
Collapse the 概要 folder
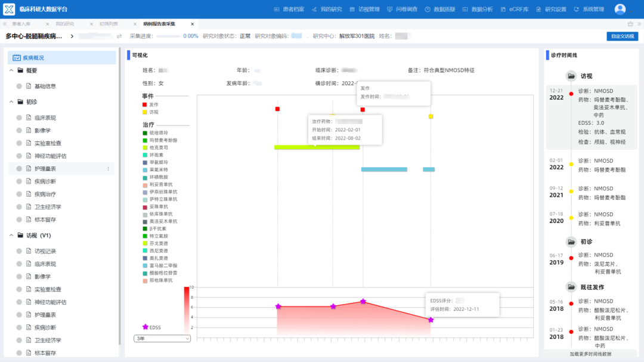coord(11,70)
